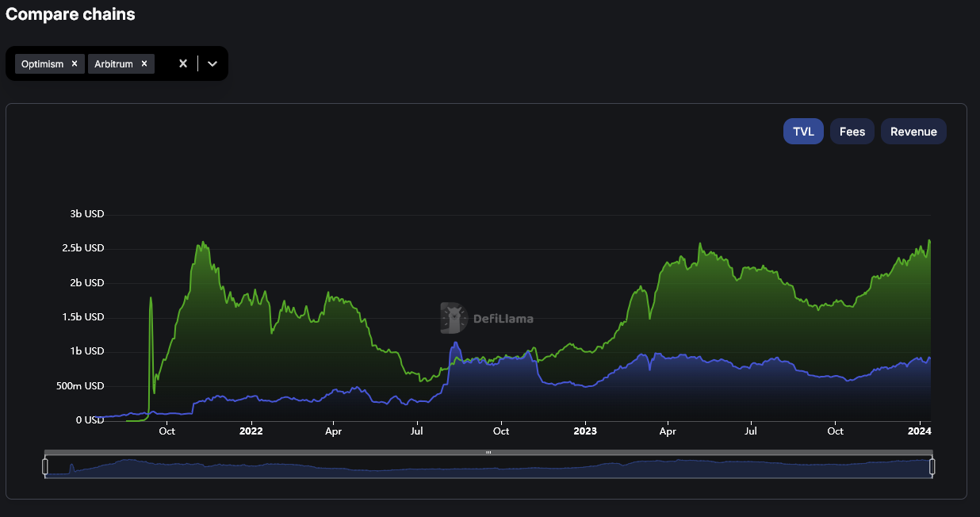The image size is (980, 517).
Task: Click the 3b USD axis label
Action: (87, 214)
